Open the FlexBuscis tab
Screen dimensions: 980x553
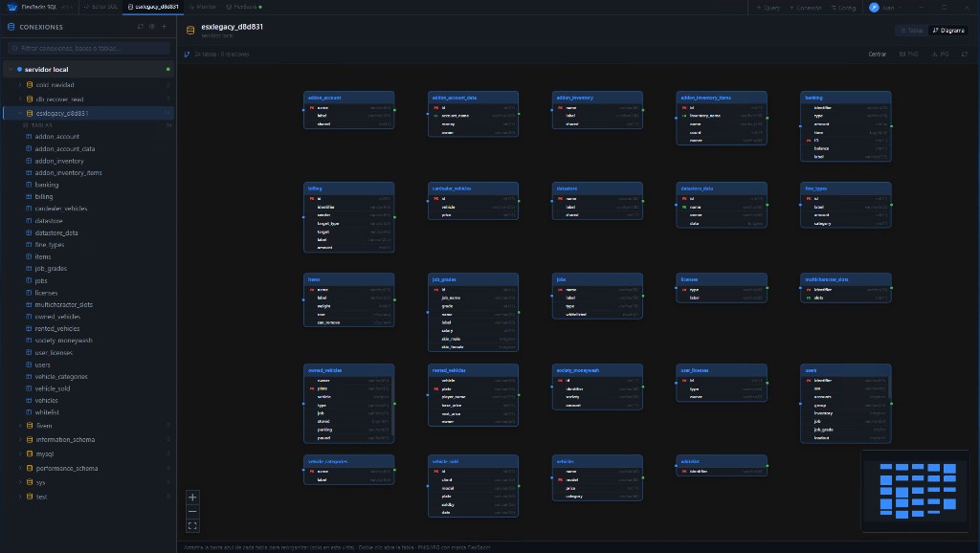(x=244, y=7)
